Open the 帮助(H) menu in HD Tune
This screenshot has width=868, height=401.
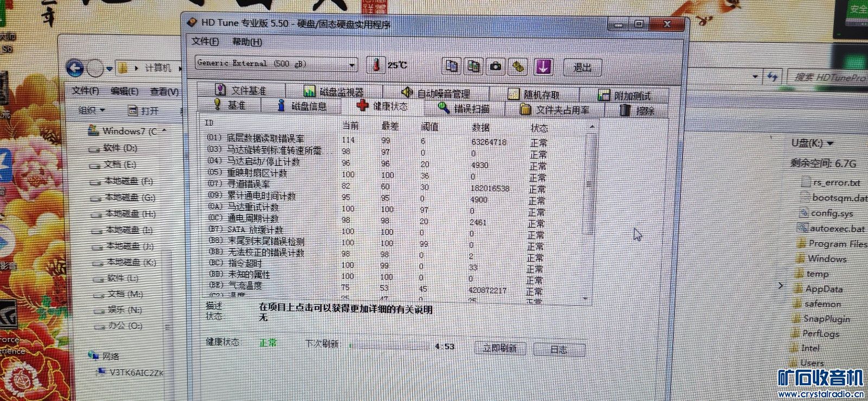coord(247,42)
